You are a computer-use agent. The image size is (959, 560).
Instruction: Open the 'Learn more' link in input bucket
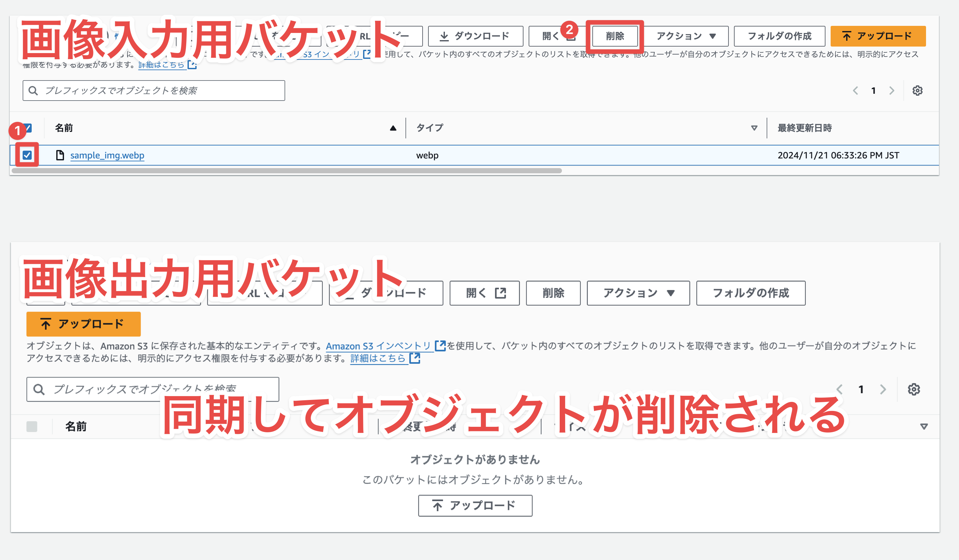point(167,65)
